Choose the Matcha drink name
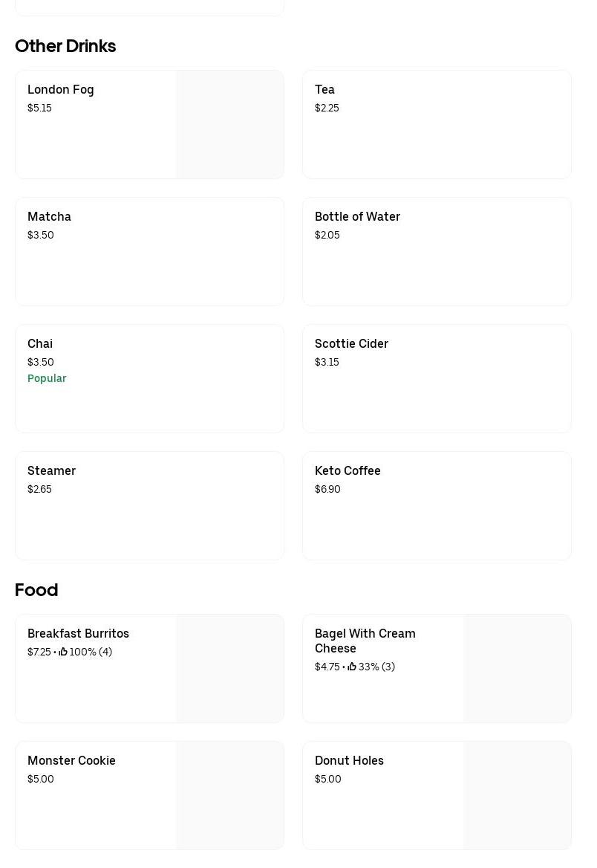 coord(49,216)
